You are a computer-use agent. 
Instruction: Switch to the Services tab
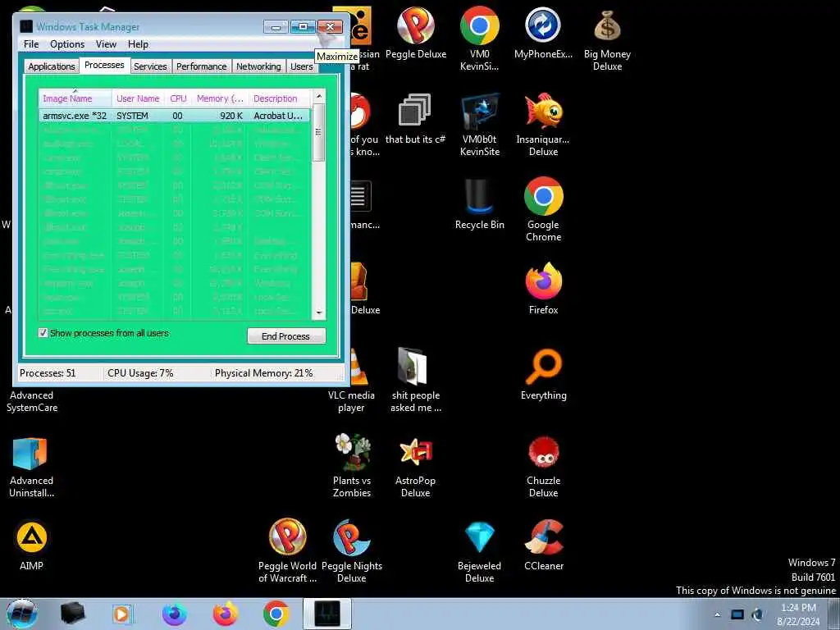(150, 66)
